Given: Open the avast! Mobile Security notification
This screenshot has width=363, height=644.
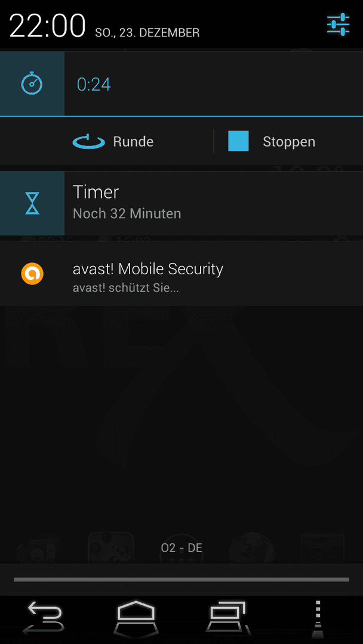Looking at the screenshot, I should 181,274.
